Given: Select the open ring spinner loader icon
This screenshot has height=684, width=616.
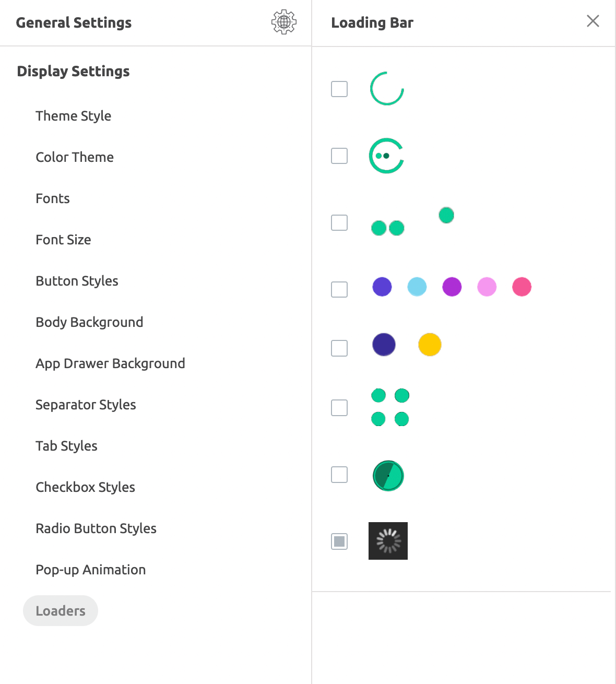Looking at the screenshot, I should tap(387, 89).
